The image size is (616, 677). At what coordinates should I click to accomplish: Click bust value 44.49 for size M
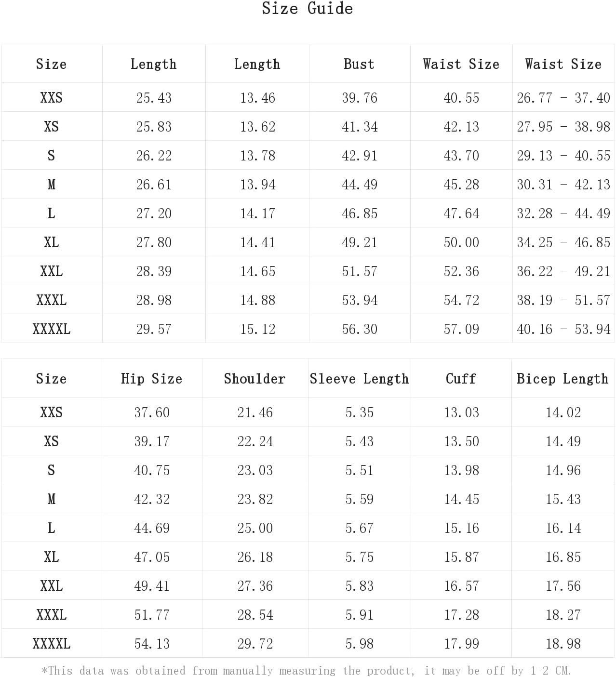coord(360,185)
